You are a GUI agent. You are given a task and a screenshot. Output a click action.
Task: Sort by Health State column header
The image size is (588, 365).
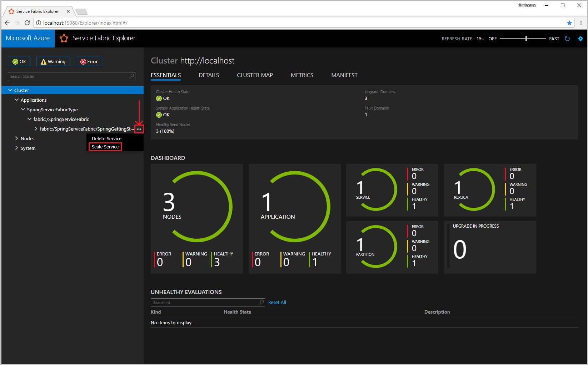click(x=237, y=312)
